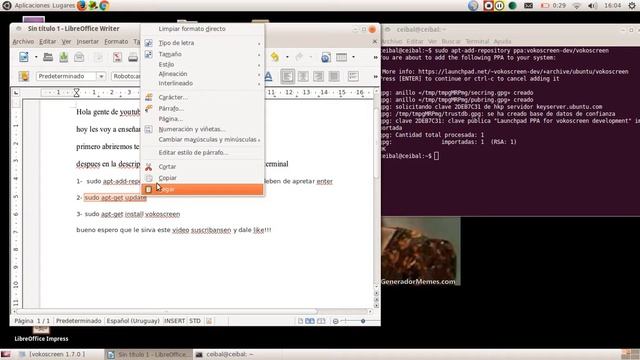The width and height of the screenshot is (640, 360).
Task: Click the hyperlink globe icon in Writer toolbar
Action: point(325,57)
